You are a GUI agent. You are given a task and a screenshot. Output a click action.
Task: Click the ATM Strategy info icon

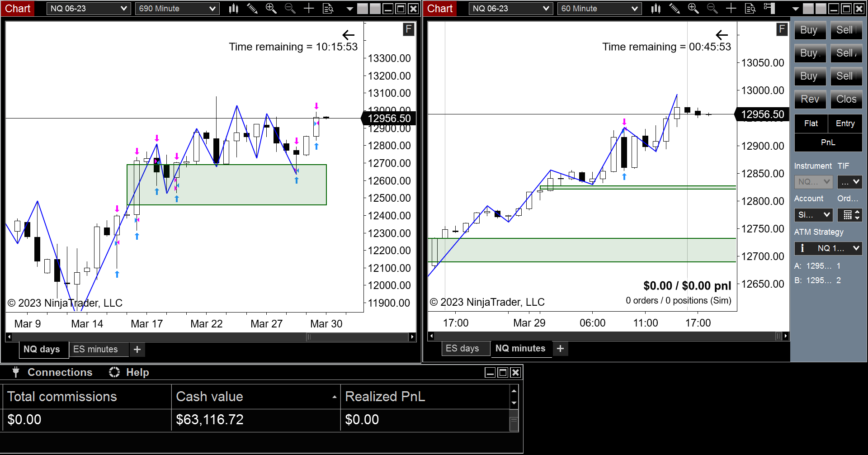pos(802,248)
